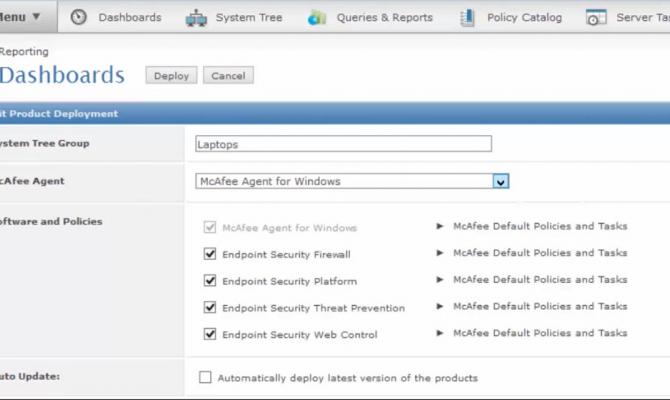Open the Policy Catalog tab
This screenshot has width=670, height=400.
coord(524,17)
